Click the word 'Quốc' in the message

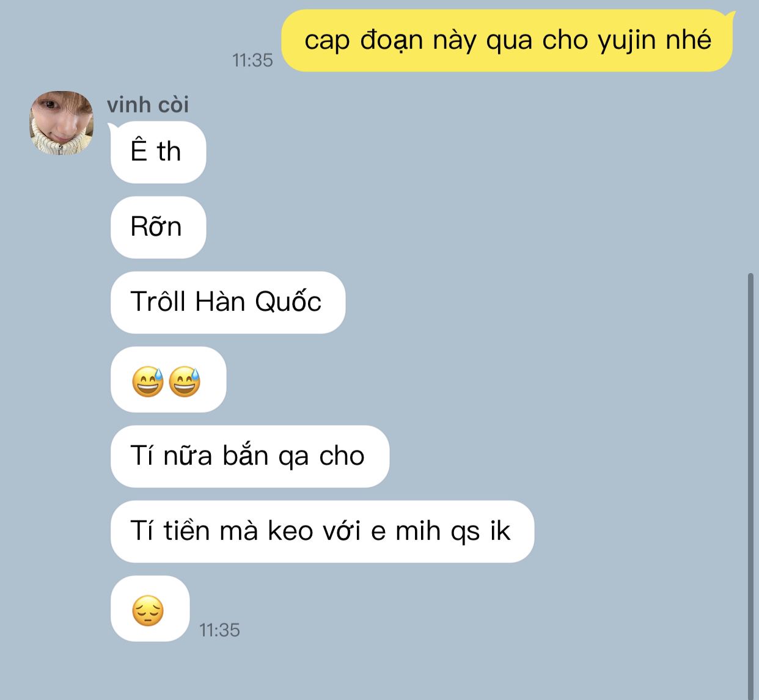(x=288, y=301)
